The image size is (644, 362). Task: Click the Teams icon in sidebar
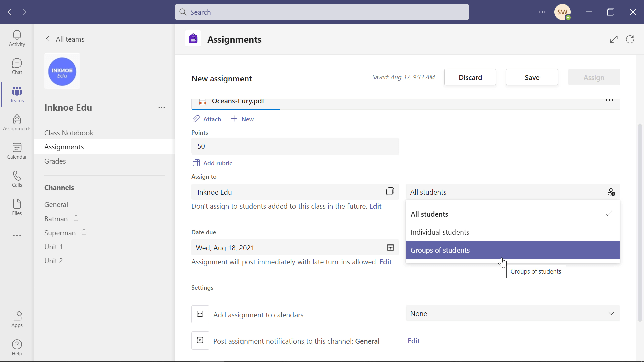point(17,94)
